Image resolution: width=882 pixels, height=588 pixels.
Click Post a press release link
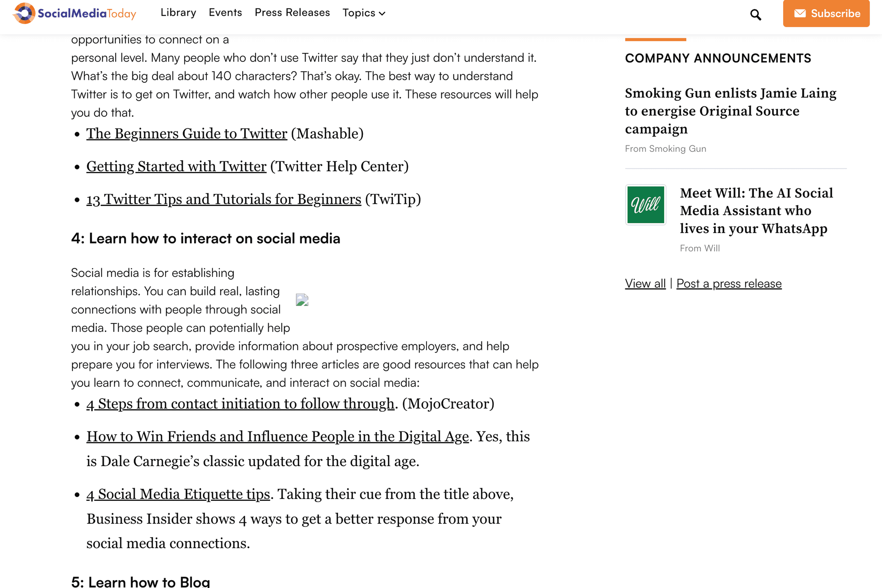click(729, 283)
